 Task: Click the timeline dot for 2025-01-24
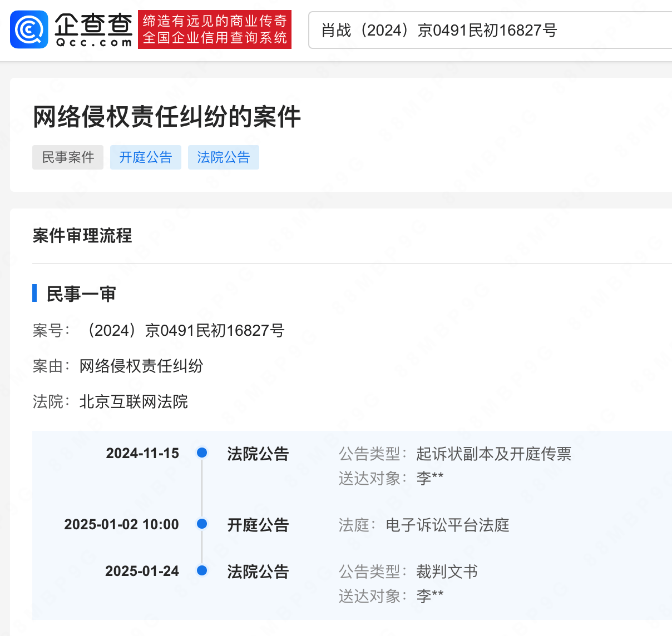tap(202, 570)
